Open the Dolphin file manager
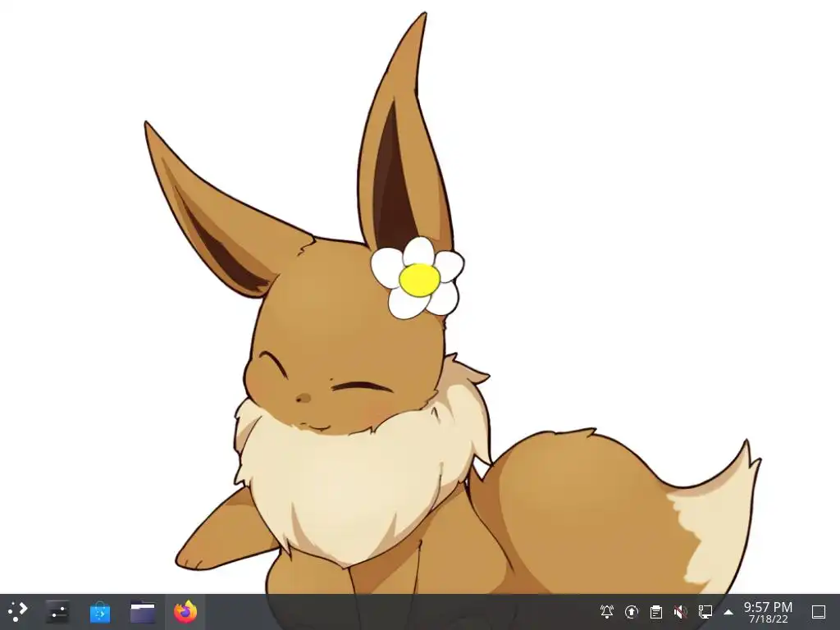The image size is (840, 630). [x=143, y=612]
